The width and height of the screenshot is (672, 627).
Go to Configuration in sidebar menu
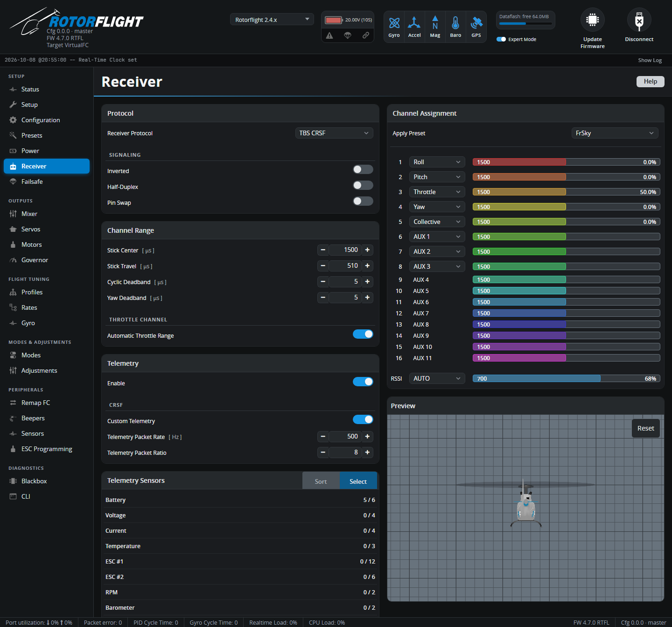(x=47, y=120)
